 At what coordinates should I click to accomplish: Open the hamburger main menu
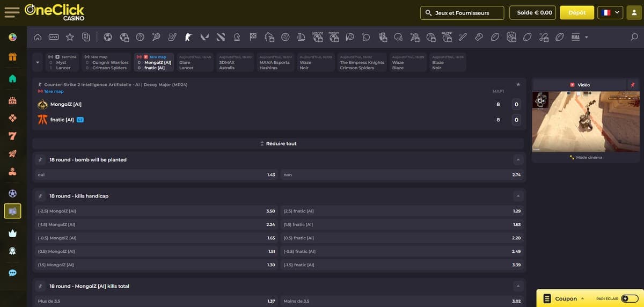point(11,12)
